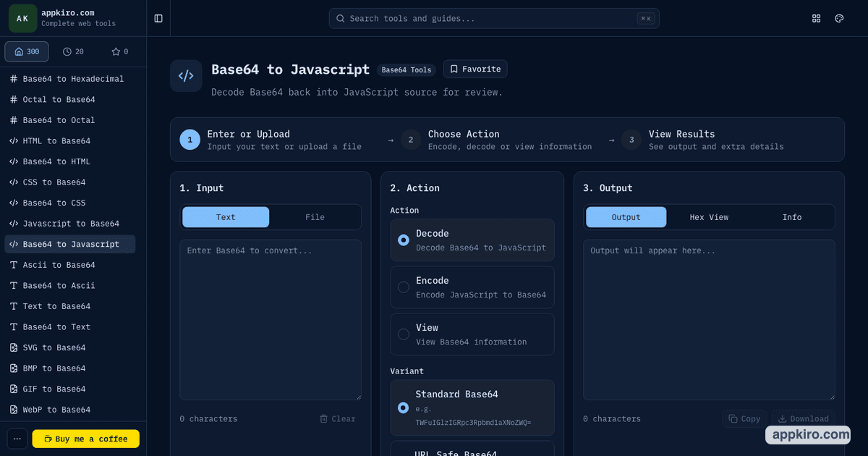Click the code icon beside Base64 to CSS
Screen dimensions: 868x456
coord(14,203)
